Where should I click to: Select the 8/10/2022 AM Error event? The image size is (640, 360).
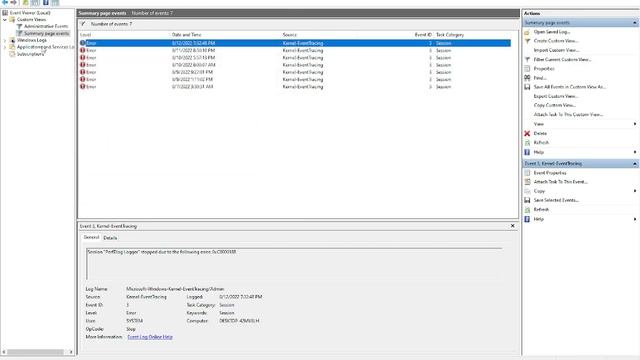point(295,65)
